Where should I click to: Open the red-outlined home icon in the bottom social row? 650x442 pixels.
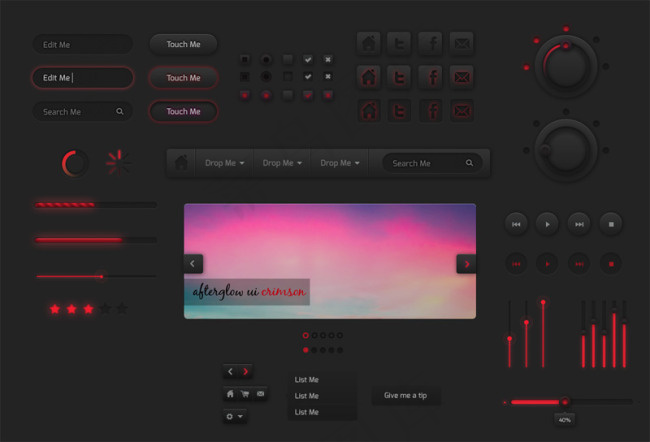pos(369,111)
